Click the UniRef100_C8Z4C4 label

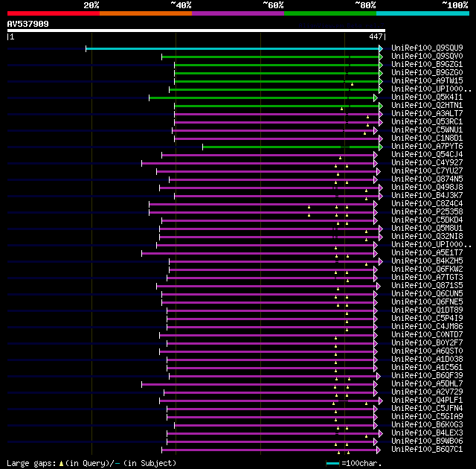pyautogui.click(x=427, y=203)
